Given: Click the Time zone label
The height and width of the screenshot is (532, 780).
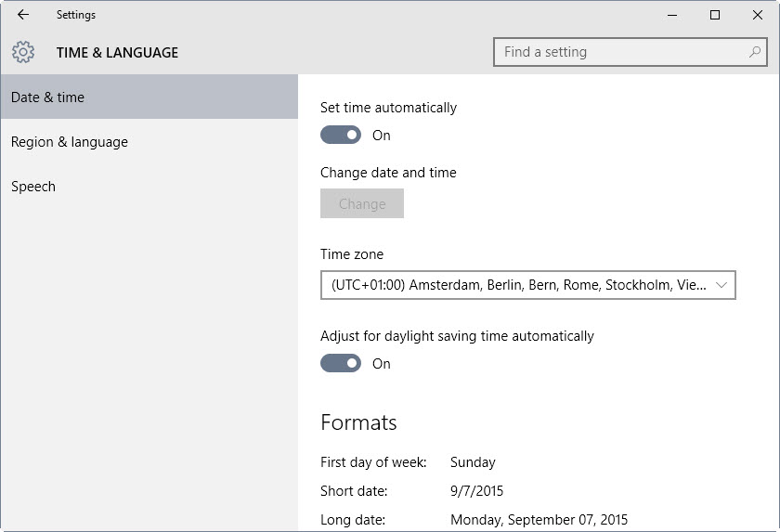Looking at the screenshot, I should [352, 254].
